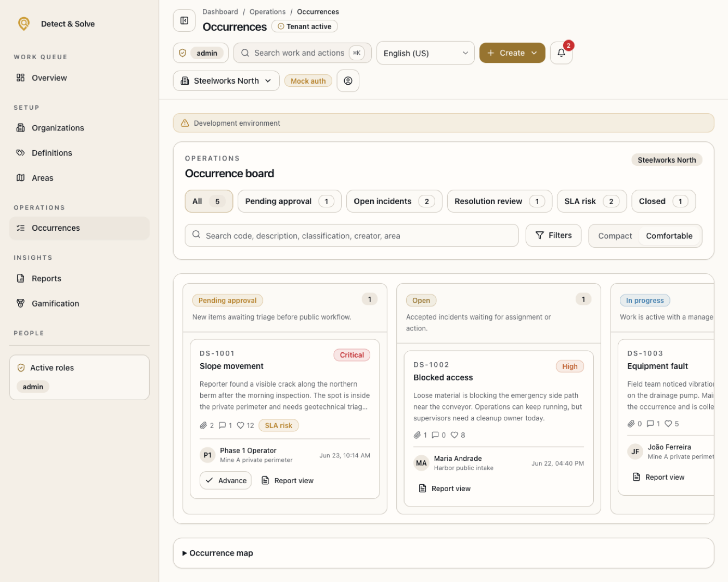The image size is (728, 582).
Task: Open Report view for Slope movement
Action: coord(288,480)
